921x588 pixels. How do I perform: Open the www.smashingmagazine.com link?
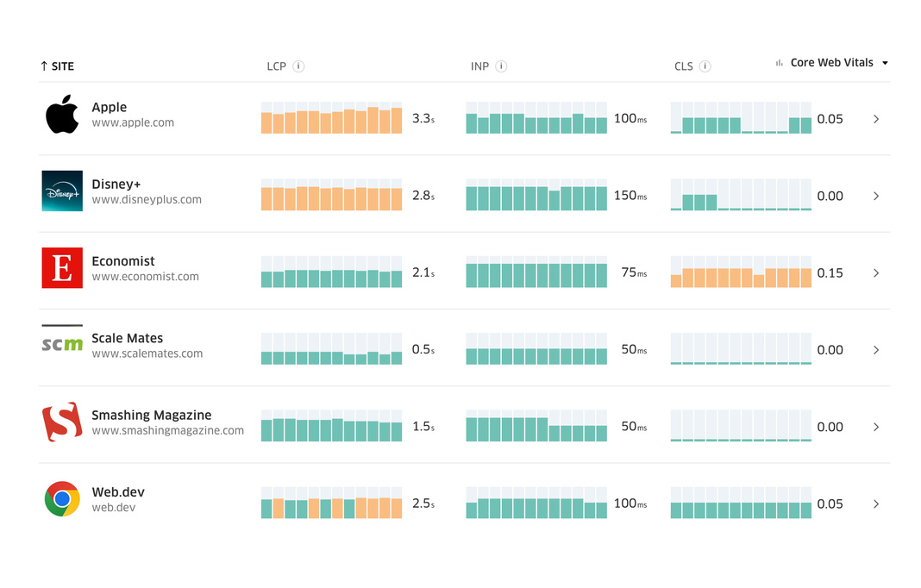pyautogui.click(x=167, y=431)
